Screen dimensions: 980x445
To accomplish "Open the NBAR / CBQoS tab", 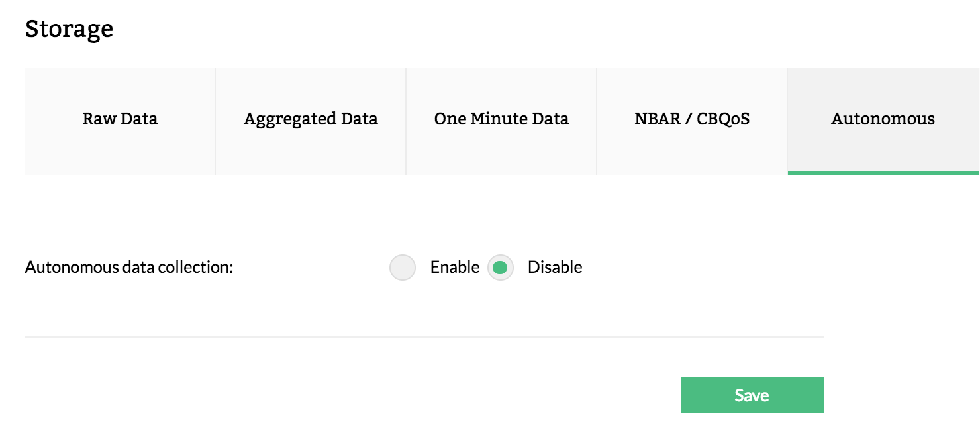I will click(692, 120).
